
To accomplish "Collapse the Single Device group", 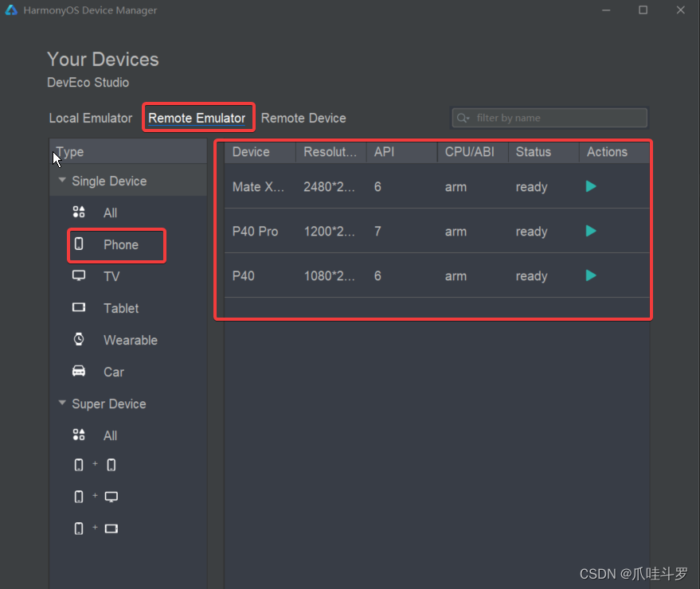I will 62,180.
